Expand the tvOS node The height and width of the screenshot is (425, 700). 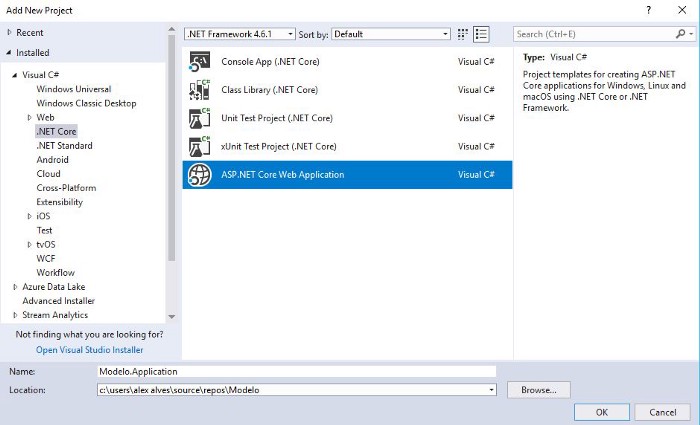pos(29,245)
